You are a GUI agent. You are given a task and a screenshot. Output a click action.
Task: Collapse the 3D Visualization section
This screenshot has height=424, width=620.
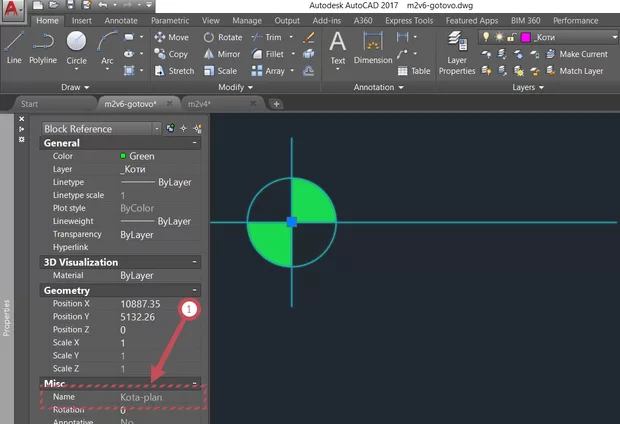(x=193, y=262)
